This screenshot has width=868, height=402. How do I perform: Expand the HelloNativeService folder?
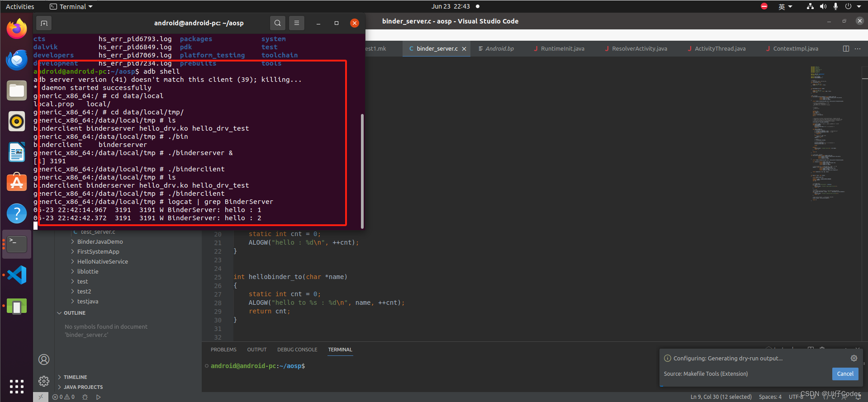click(102, 262)
